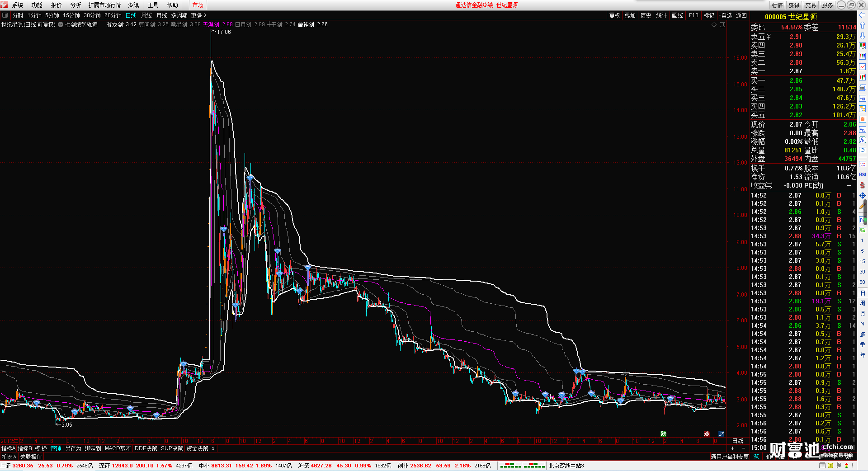Click the 复权 button above chart
The image size is (868, 471).
coord(615,15)
